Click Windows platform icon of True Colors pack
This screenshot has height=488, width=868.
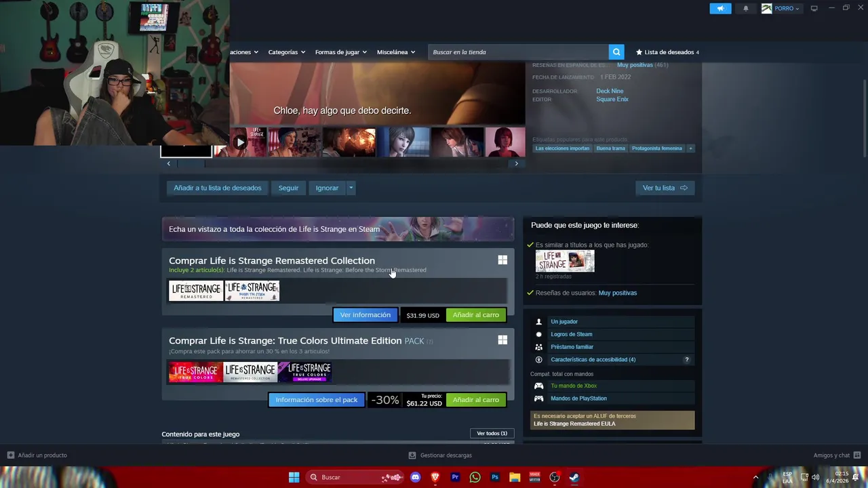(x=502, y=340)
